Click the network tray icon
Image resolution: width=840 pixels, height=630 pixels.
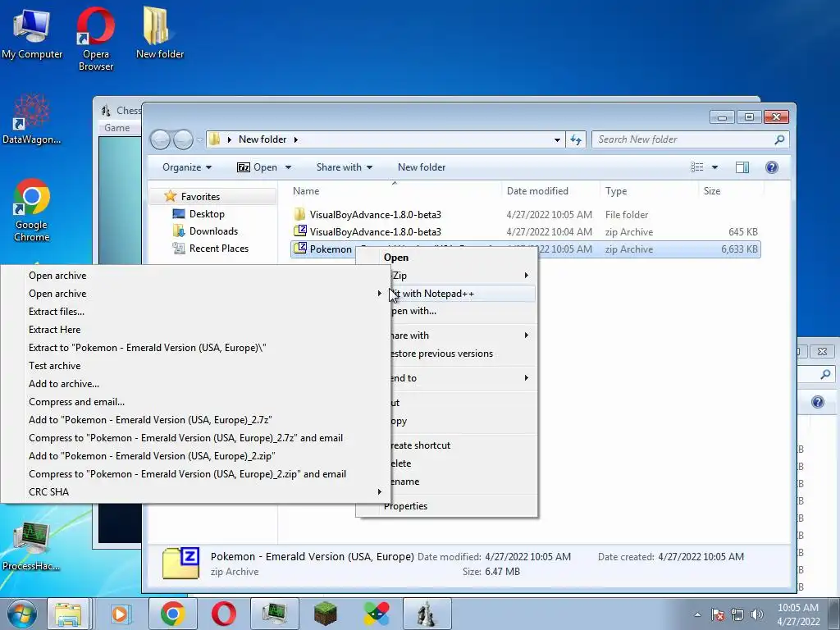737,614
